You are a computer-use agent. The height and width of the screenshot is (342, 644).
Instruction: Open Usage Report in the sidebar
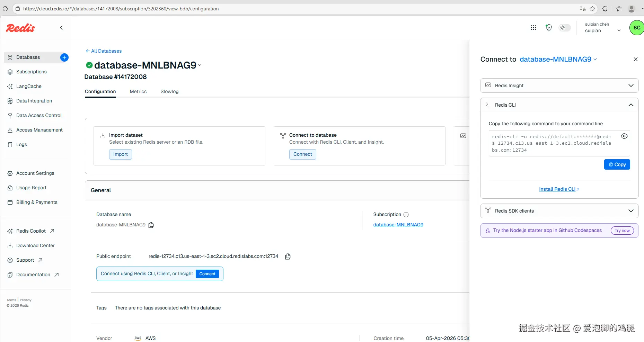[x=31, y=188]
